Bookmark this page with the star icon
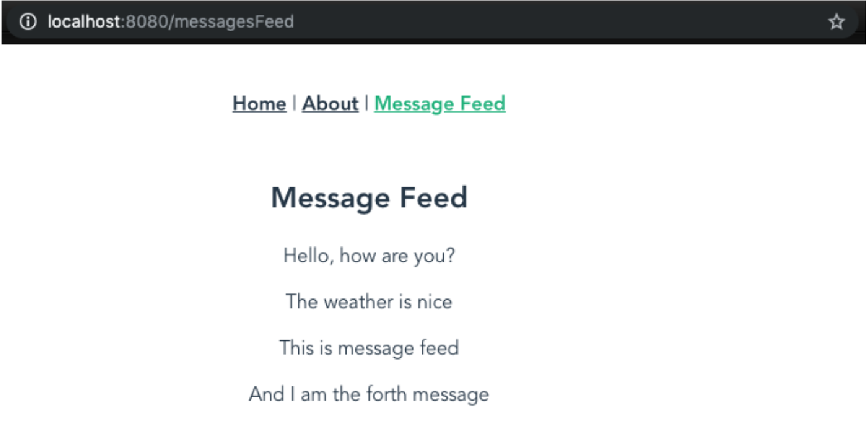The height and width of the screenshot is (421, 868). coord(836,22)
